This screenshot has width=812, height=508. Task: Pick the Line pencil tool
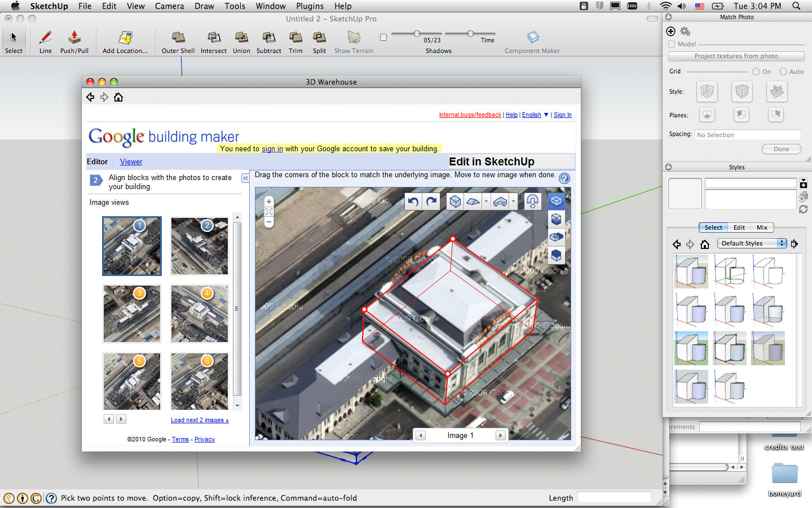(46, 42)
